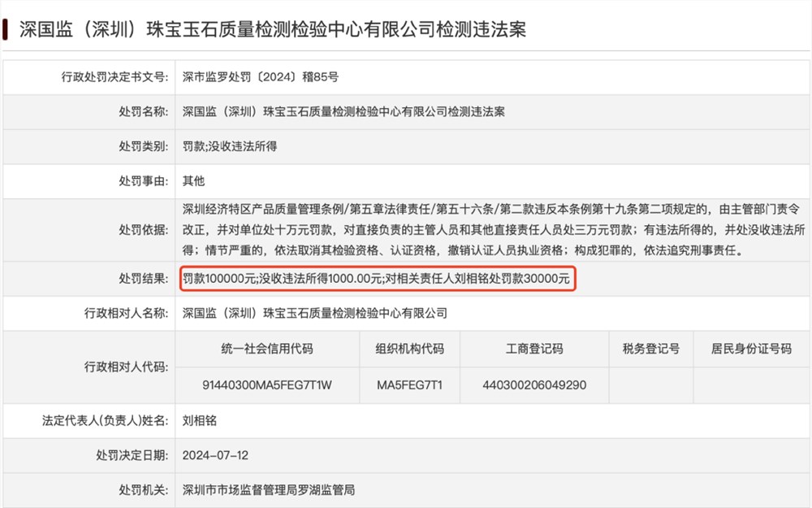812x508 pixels.
Task: Click the column header 组织机构代码
Action: pyautogui.click(x=409, y=350)
